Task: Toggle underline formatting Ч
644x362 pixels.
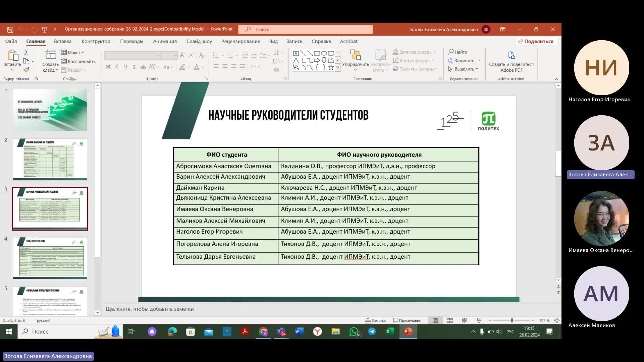Action: pyautogui.click(x=125, y=67)
